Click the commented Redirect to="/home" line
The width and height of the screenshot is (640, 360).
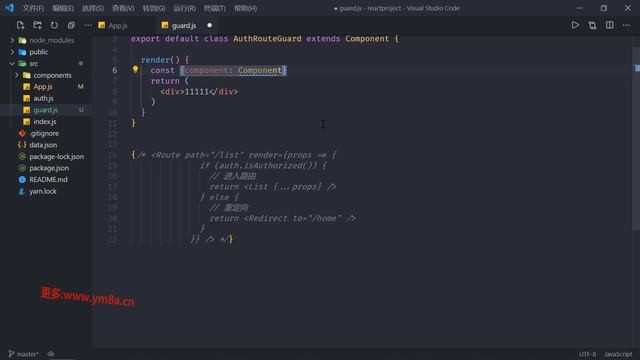click(x=282, y=218)
